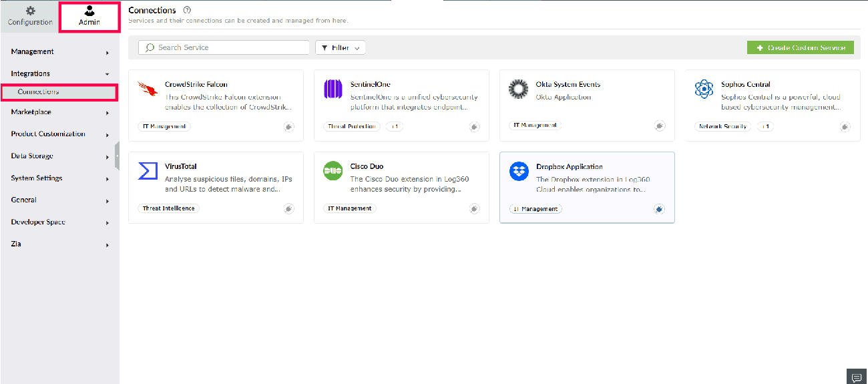Expand the Zia menu

(60, 244)
